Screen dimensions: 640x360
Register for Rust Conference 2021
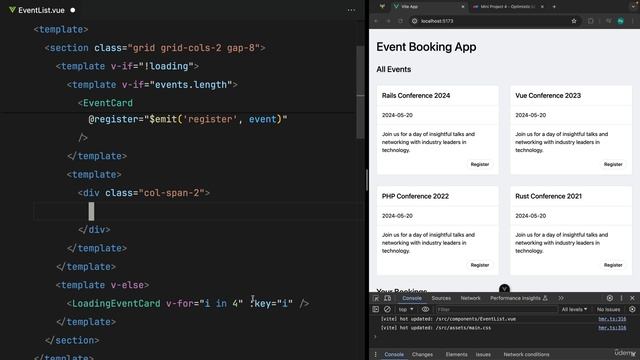(x=613, y=265)
